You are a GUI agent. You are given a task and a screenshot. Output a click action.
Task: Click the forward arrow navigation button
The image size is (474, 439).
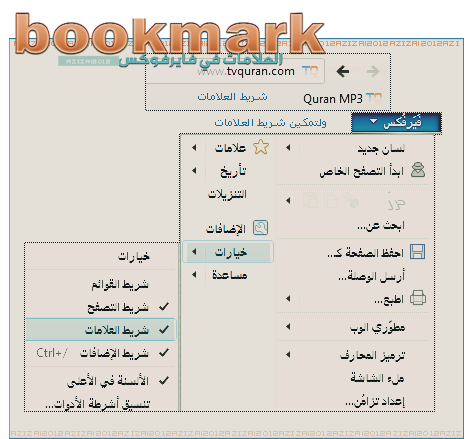pos(373,71)
